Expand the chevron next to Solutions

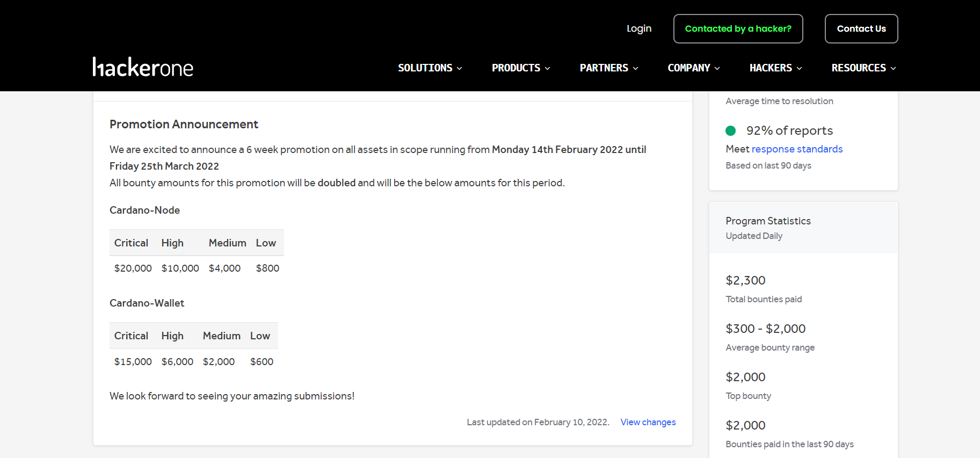tap(459, 68)
